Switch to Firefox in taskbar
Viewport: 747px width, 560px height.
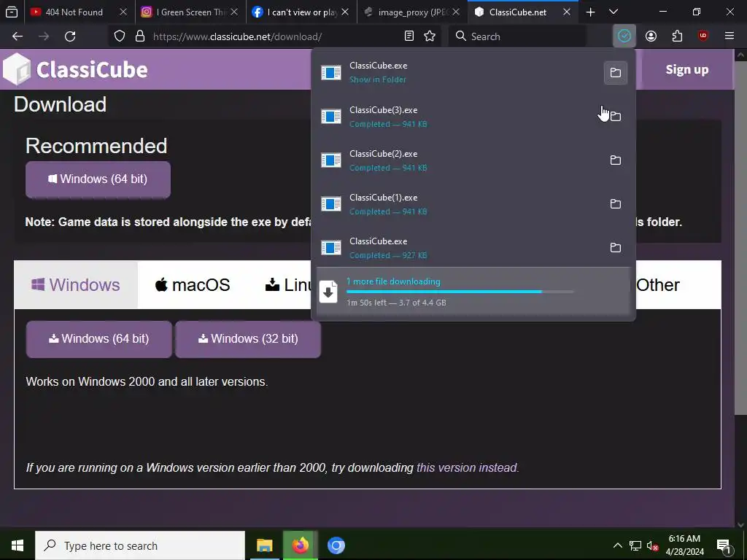click(300, 545)
